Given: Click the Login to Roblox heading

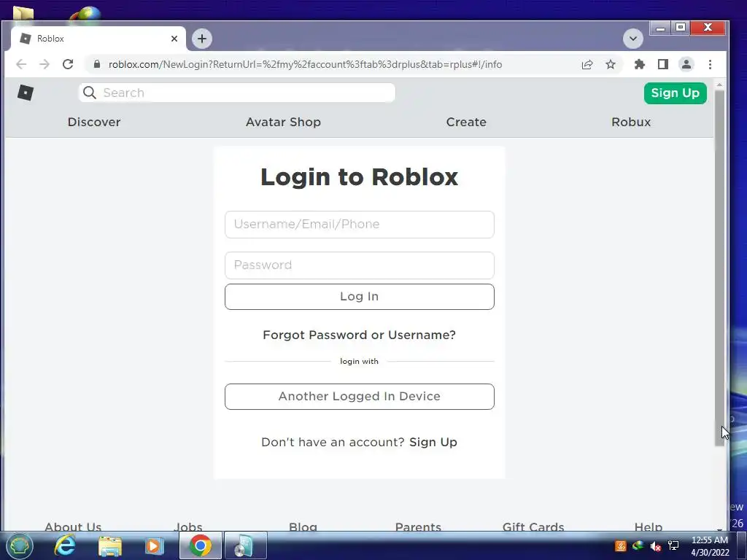Looking at the screenshot, I should coord(359,177).
